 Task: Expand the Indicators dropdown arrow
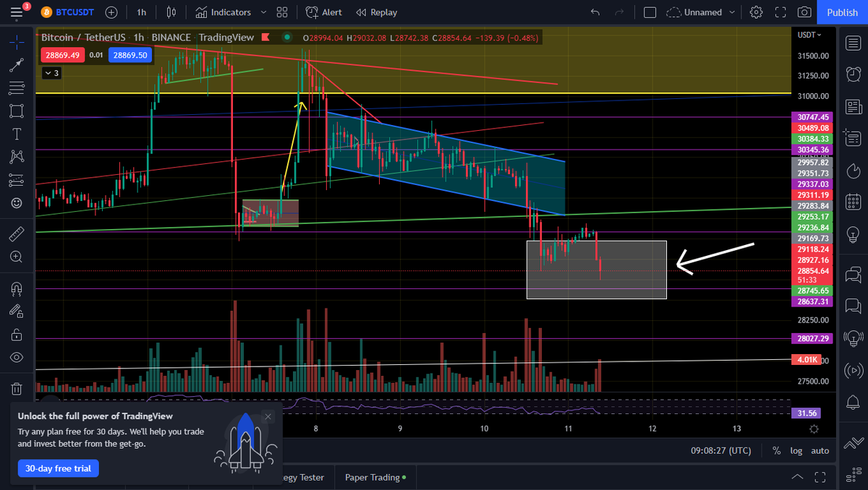click(x=263, y=12)
